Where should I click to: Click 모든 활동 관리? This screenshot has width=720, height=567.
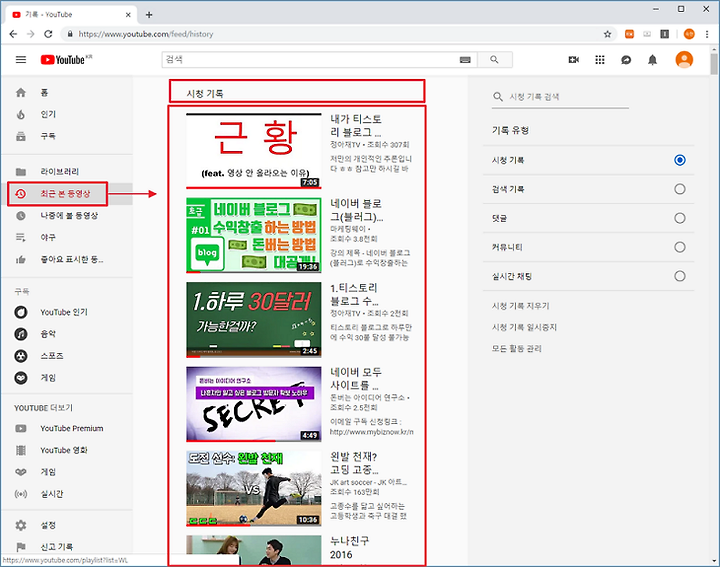coord(517,348)
